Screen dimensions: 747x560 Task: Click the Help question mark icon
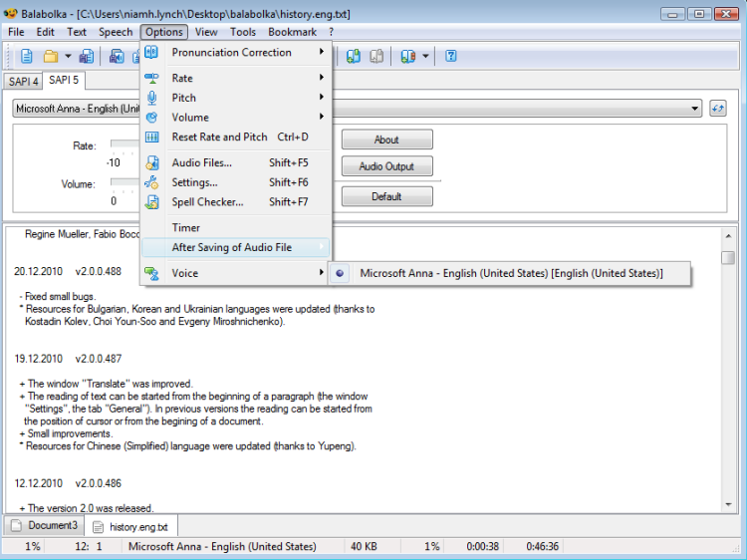click(x=450, y=56)
